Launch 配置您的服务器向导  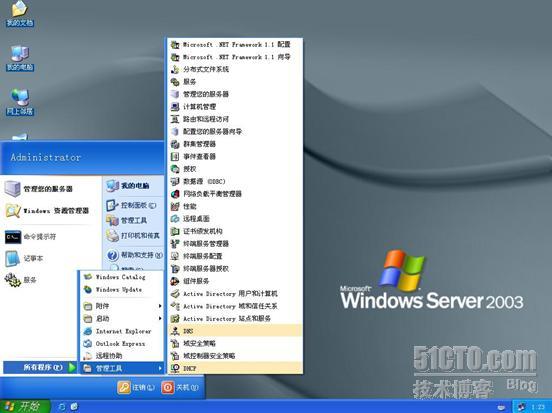[x=234, y=132]
